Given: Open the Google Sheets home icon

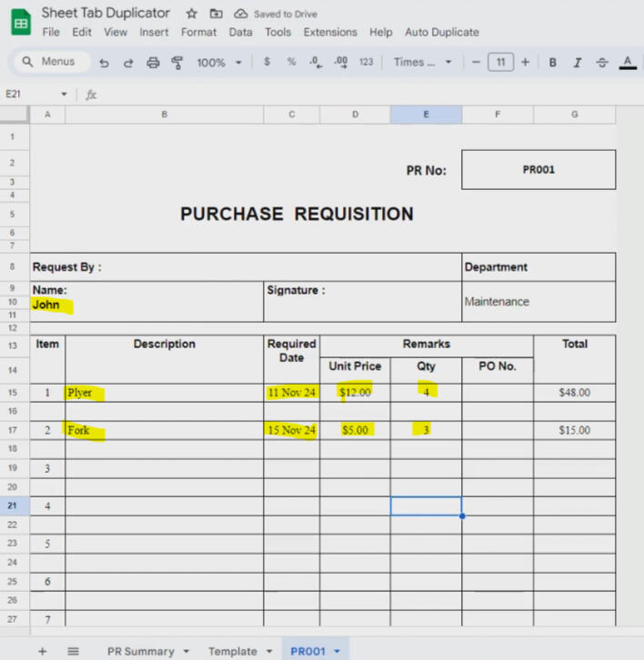Looking at the screenshot, I should [20, 22].
